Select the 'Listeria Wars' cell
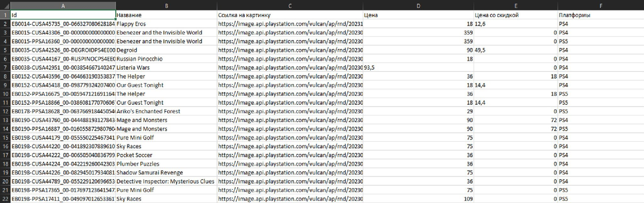Image resolution: width=644 pixels, height=203 pixels. click(x=166, y=68)
